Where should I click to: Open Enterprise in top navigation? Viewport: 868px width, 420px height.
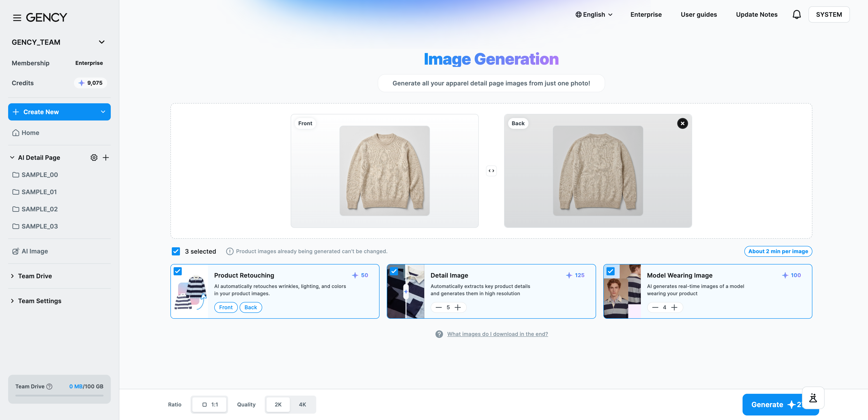646,14
